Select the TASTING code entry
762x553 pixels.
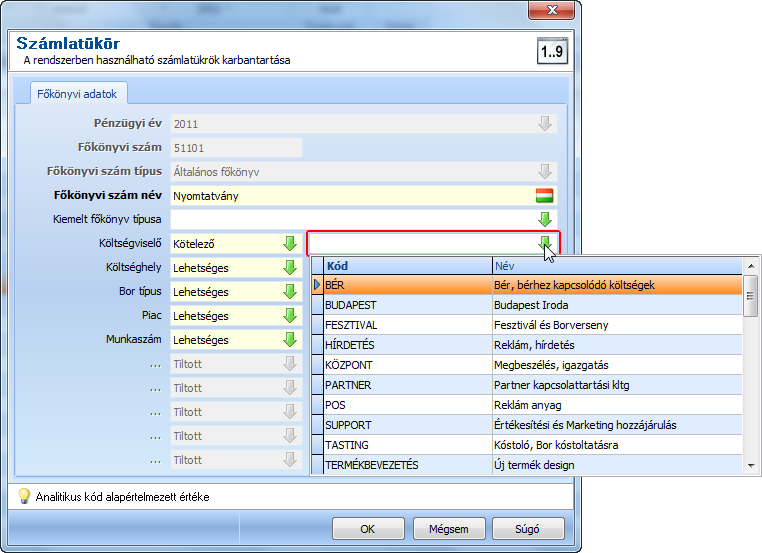pyautogui.click(x=527, y=445)
